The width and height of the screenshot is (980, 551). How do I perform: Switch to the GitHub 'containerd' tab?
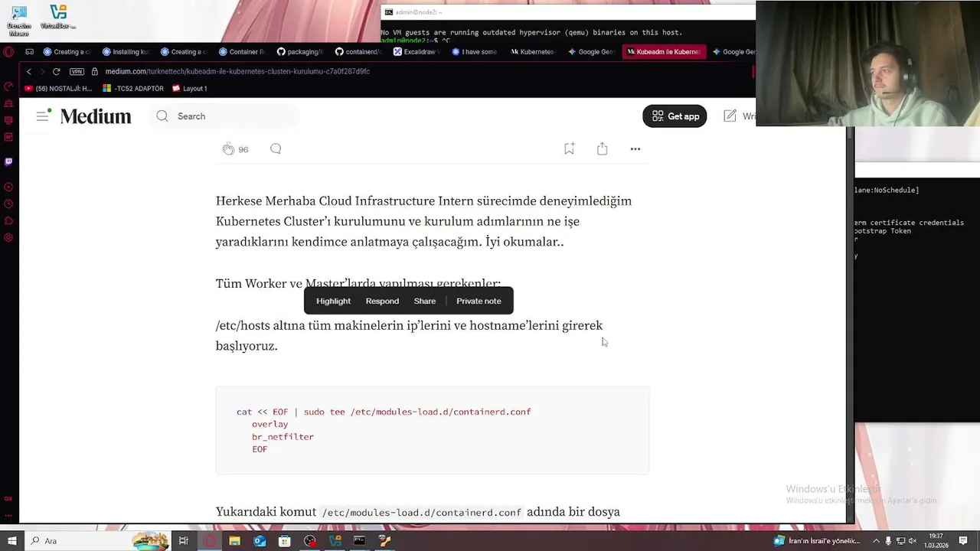(358, 52)
